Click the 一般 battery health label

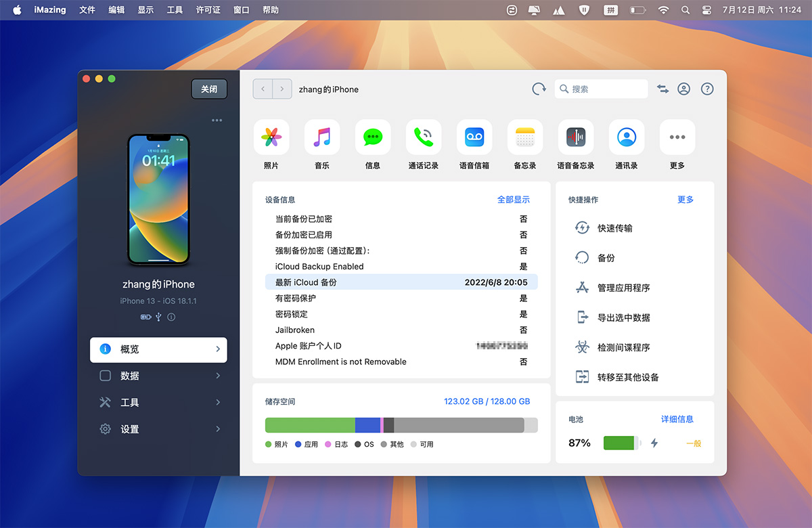tap(694, 443)
